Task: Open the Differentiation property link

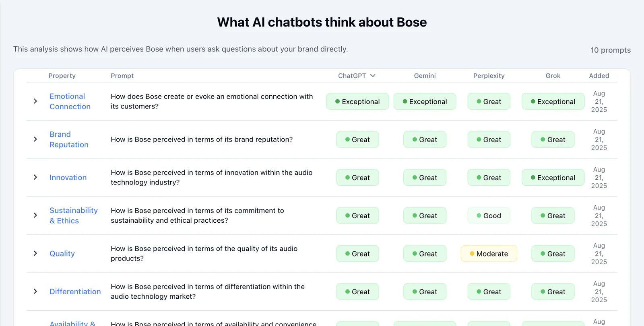Action: [x=75, y=291]
